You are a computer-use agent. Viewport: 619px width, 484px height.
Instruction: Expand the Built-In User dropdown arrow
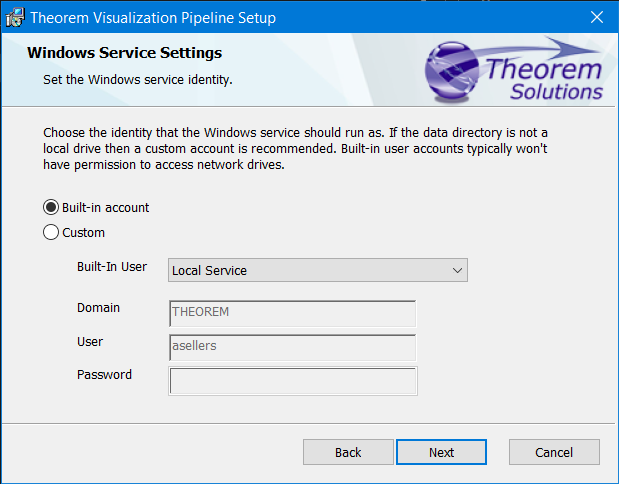tap(457, 270)
